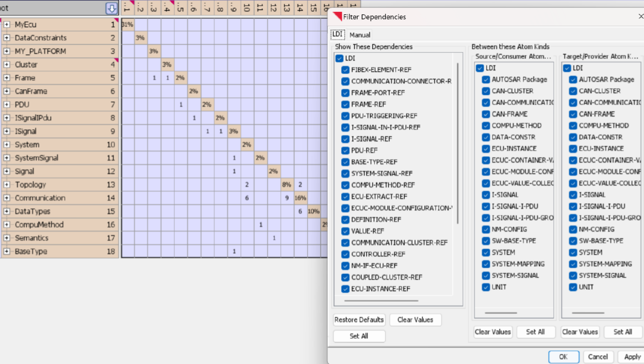The height and width of the screenshot is (364, 644).
Task: Close the Filter Dependencies dialog
Action: [640, 16]
